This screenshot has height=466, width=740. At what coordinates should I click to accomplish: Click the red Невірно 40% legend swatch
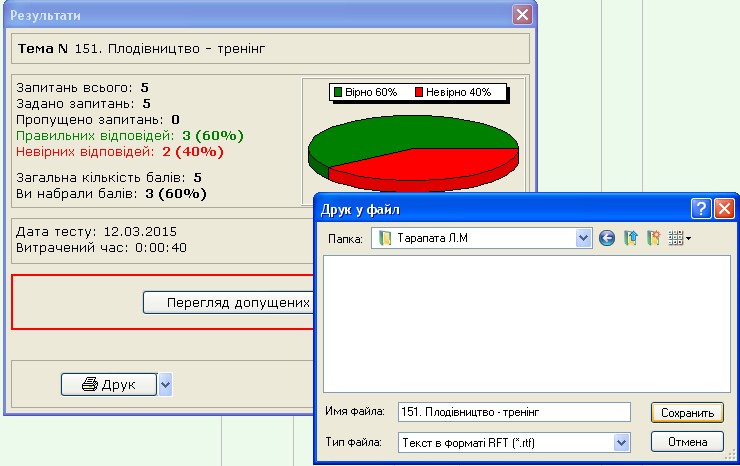419,92
